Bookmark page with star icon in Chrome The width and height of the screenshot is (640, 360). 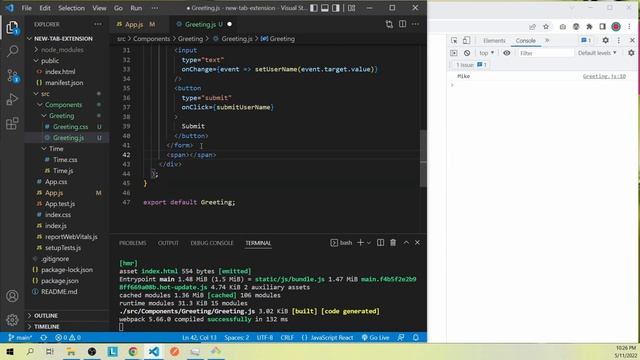[546, 27]
